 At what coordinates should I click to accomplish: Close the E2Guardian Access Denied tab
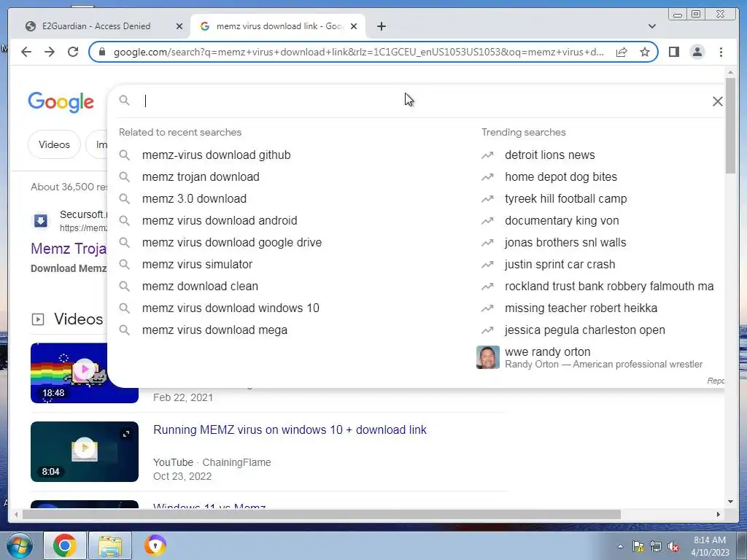tap(179, 26)
